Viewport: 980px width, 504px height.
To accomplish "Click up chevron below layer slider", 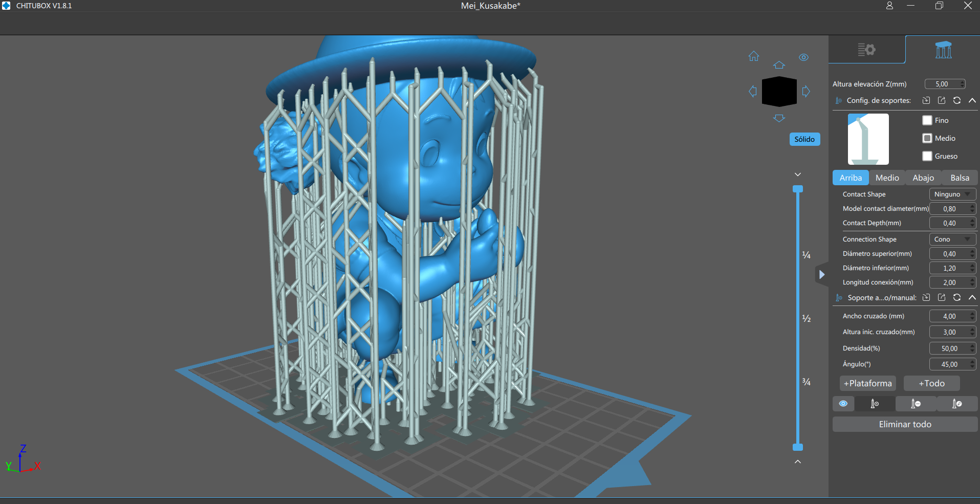I will [797, 462].
